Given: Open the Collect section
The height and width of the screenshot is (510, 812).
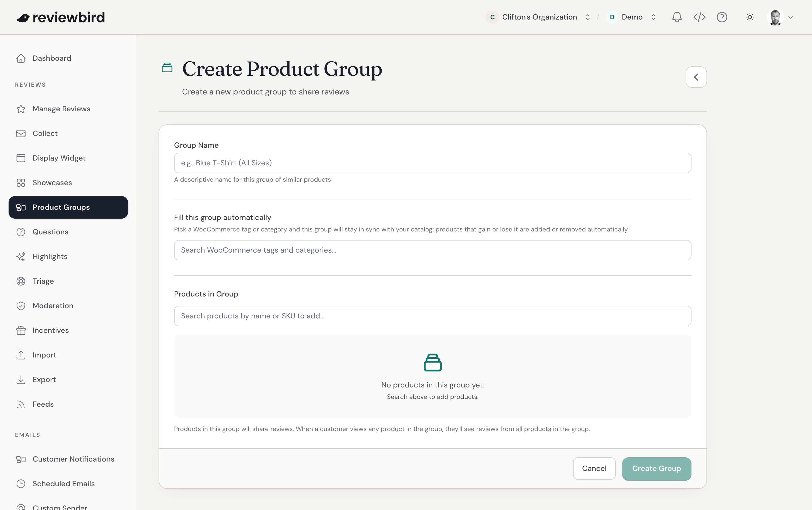Looking at the screenshot, I should click(x=68, y=134).
